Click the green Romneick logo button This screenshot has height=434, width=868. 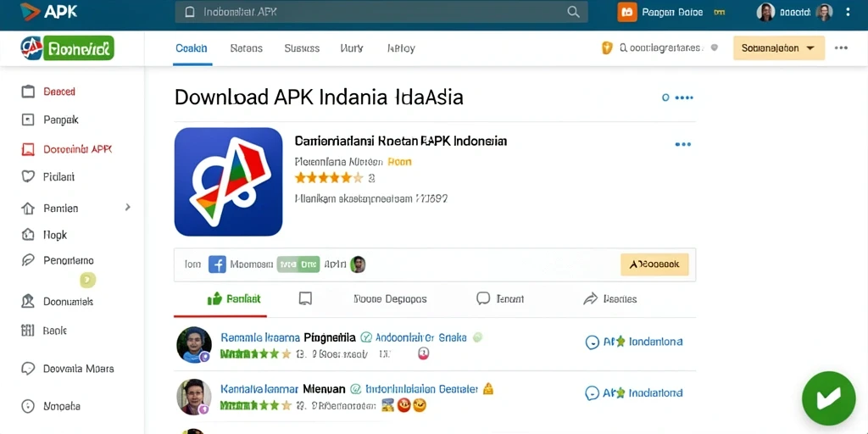[67, 48]
